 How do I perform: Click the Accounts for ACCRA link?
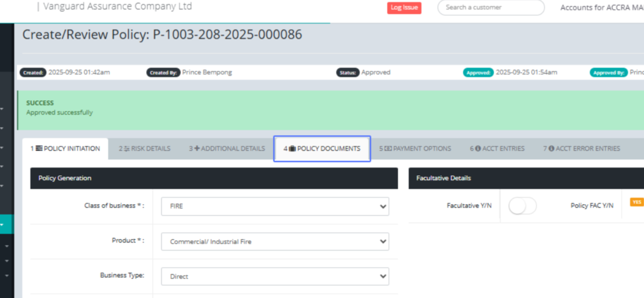[x=601, y=8]
